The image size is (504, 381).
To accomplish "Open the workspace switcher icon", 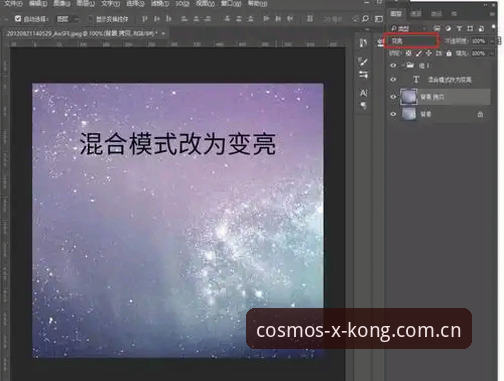I will pos(378,19).
